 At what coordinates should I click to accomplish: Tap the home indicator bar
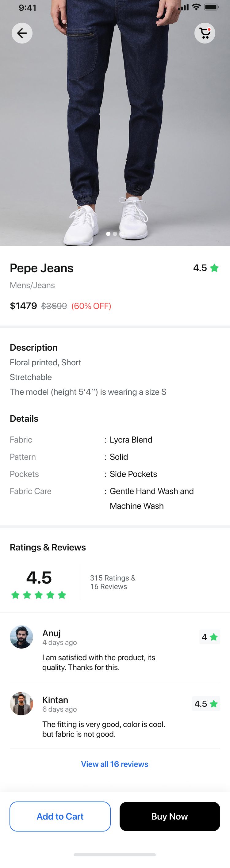coord(115,855)
